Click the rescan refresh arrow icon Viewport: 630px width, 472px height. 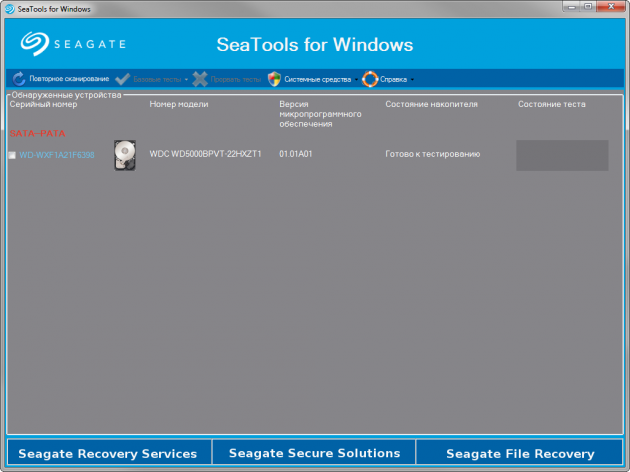pyautogui.click(x=18, y=79)
